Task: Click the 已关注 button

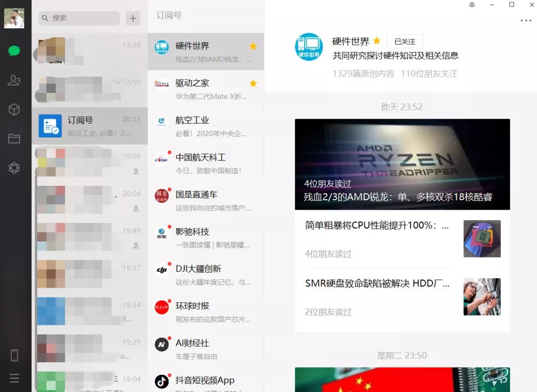Action: coord(404,41)
